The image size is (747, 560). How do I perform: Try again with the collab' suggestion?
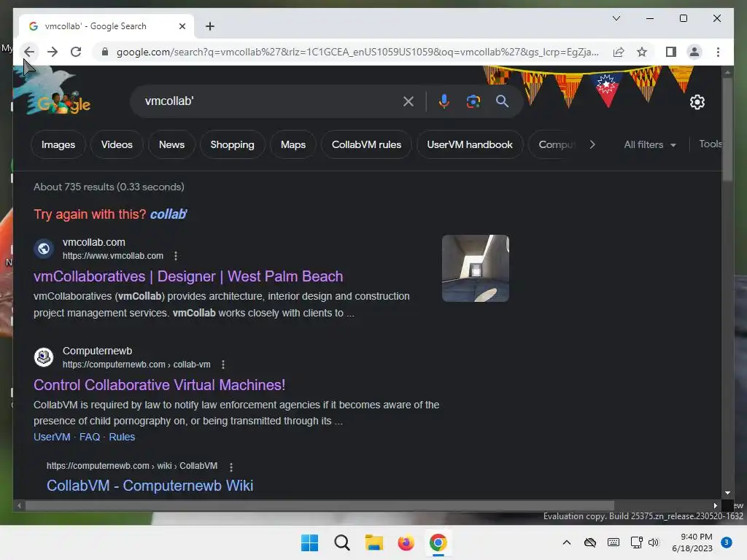click(169, 214)
